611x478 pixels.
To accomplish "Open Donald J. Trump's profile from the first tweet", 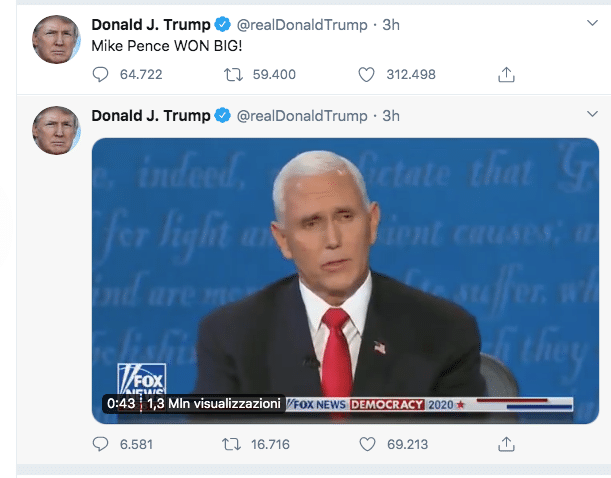I will tap(150, 24).
